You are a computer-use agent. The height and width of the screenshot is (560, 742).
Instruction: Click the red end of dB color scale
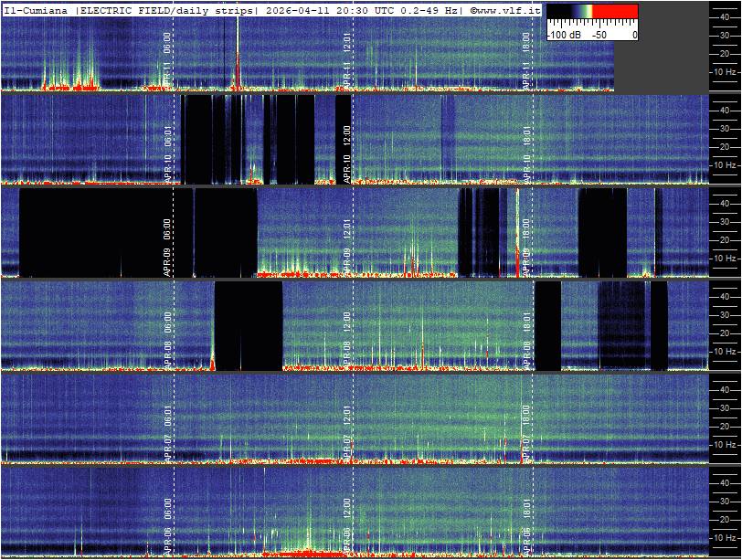[x=621, y=12]
